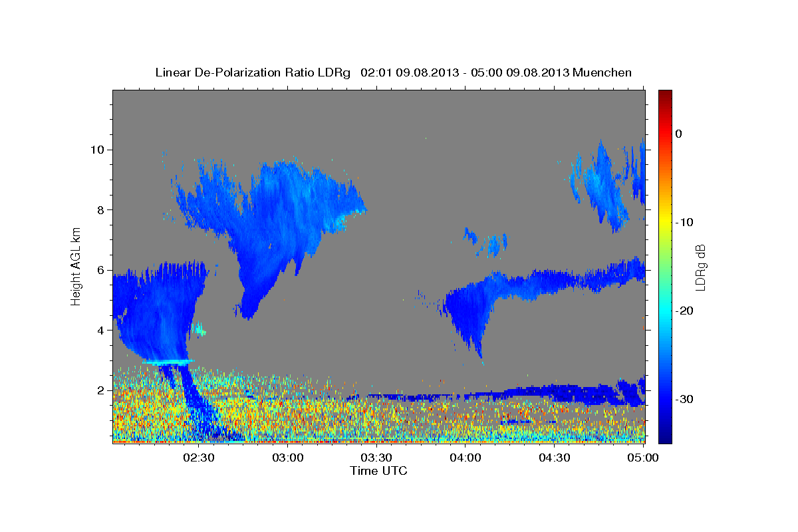This screenshot has height=532, width=798.
Task: Click the height axis label '10'
Action: (x=98, y=150)
